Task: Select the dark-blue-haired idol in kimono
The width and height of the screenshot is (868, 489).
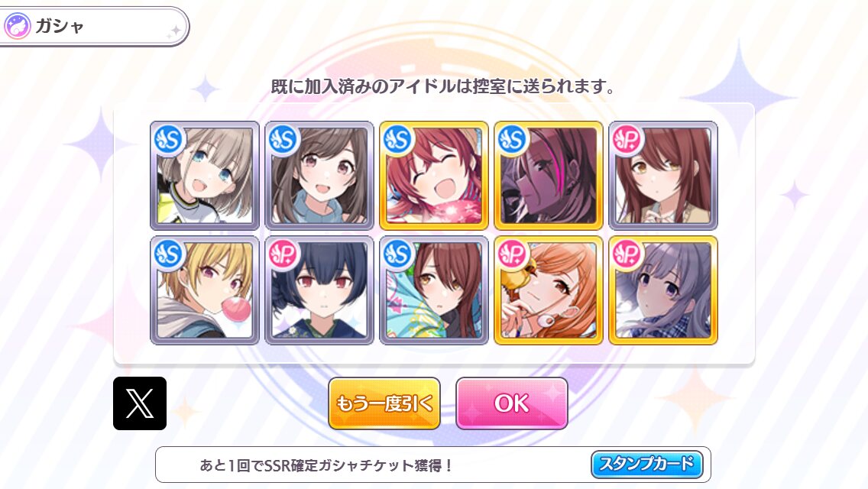Action: 319,290
